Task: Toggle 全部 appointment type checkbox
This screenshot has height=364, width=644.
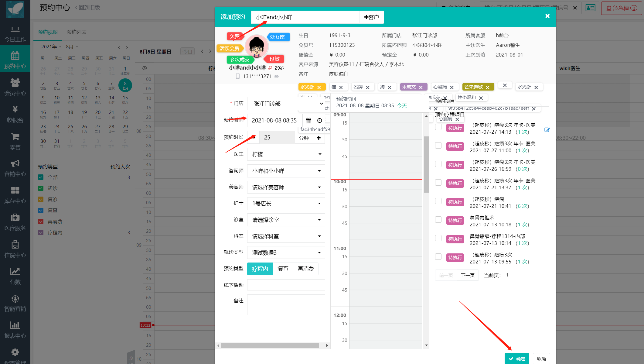Action: pyautogui.click(x=41, y=177)
